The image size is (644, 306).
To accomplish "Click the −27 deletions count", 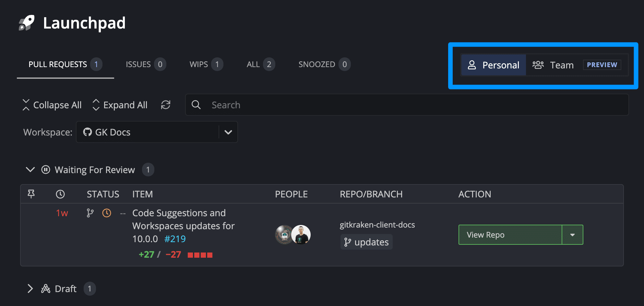I will [x=173, y=254].
